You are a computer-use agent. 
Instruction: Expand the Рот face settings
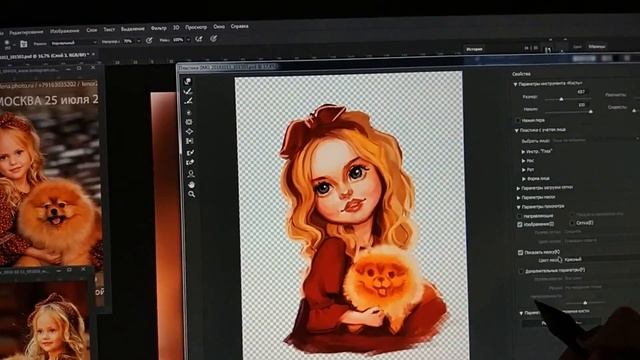coord(524,170)
